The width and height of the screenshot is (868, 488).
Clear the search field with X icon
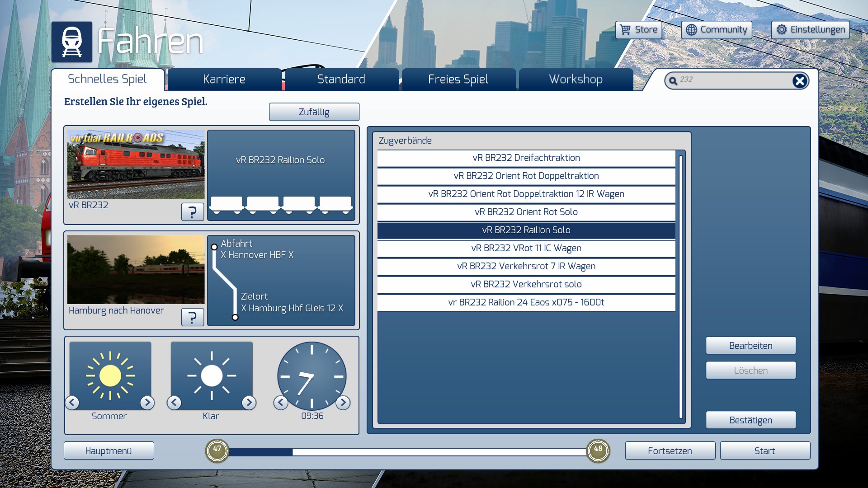799,81
